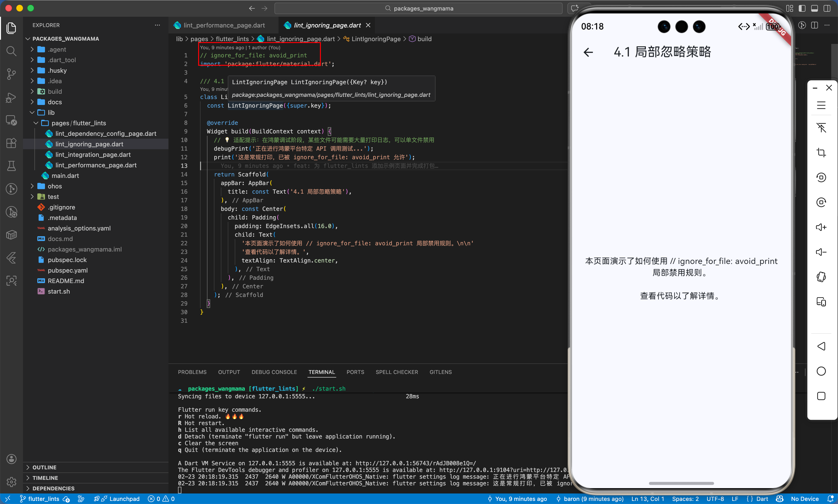
Task: Toggle the bottom panel layout button
Action: (815, 8)
